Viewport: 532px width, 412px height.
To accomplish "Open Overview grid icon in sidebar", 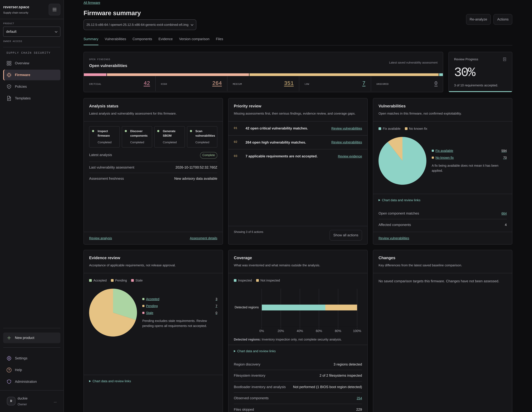I will (9, 63).
